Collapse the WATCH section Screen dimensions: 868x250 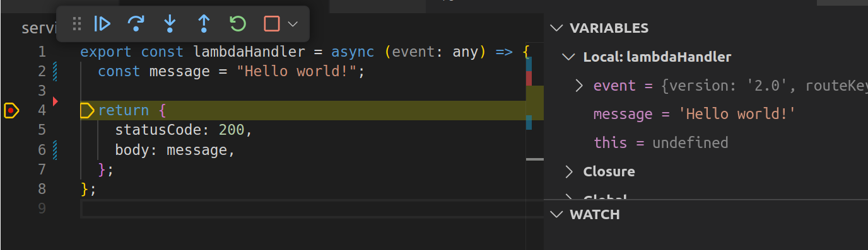556,214
